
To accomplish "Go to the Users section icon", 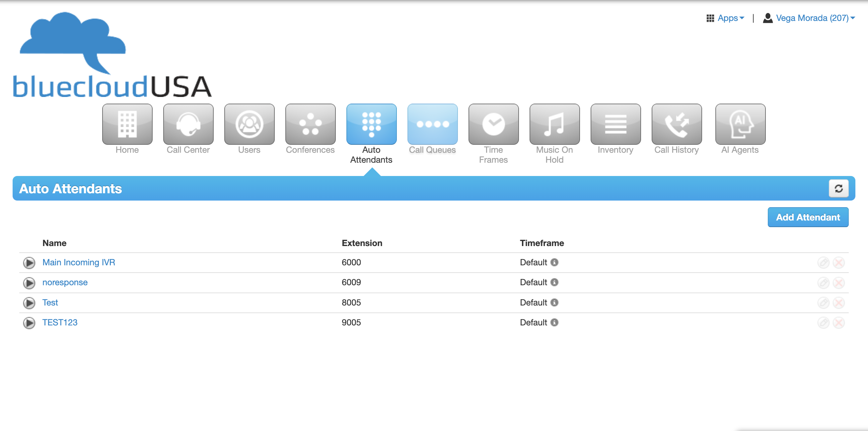I will tap(249, 124).
